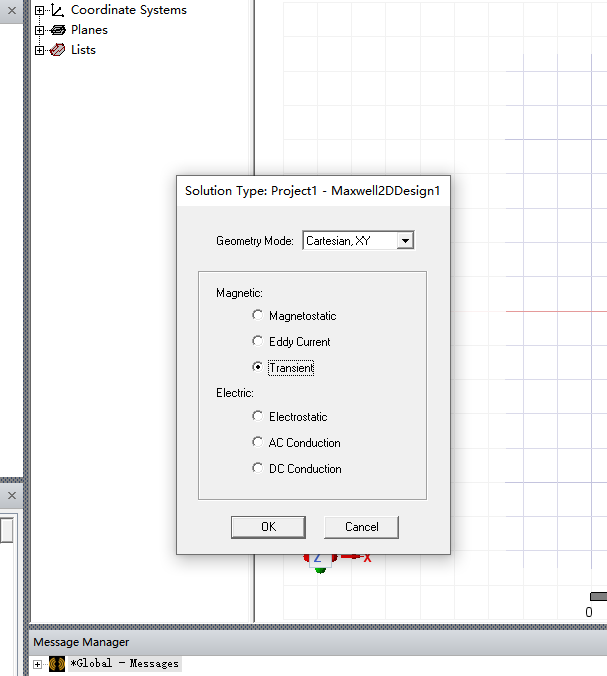Expand Global Messages in Message Manager

pyautogui.click(x=38, y=664)
